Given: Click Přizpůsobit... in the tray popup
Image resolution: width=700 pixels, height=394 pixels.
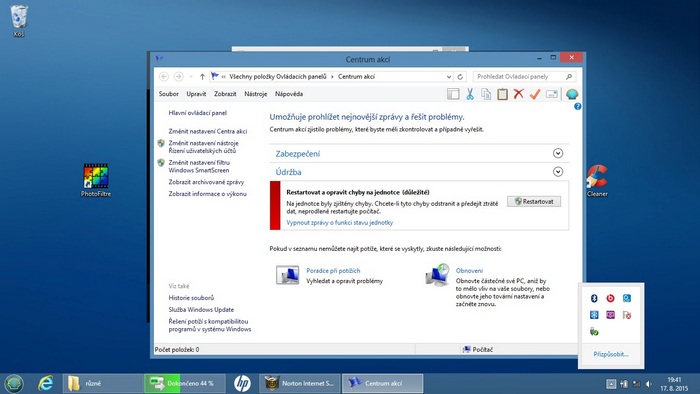Looking at the screenshot, I should [x=611, y=354].
